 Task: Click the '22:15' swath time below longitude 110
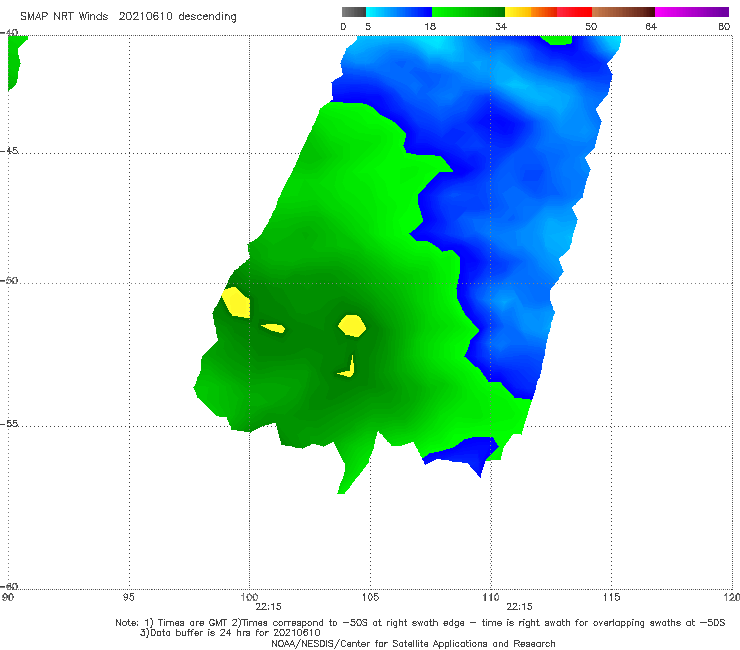pyautogui.click(x=520, y=607)
